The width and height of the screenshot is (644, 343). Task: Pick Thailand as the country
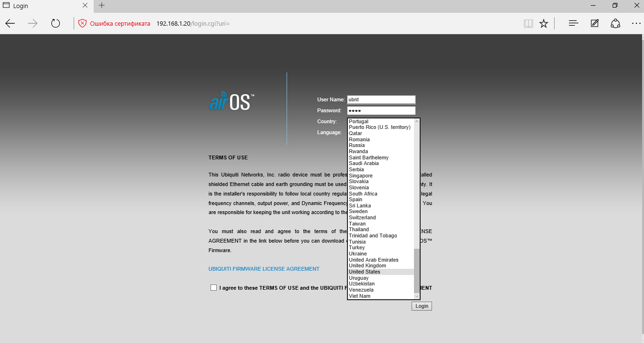point(381,229)
